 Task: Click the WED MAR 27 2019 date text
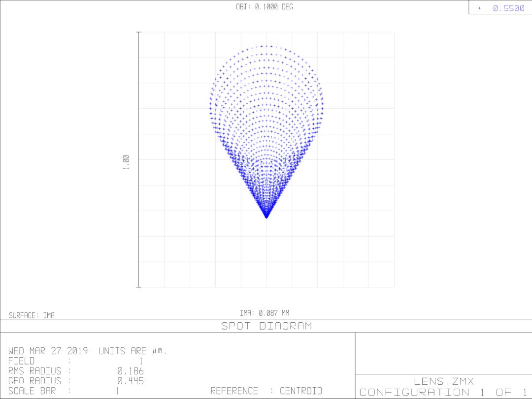click(48, 351)
